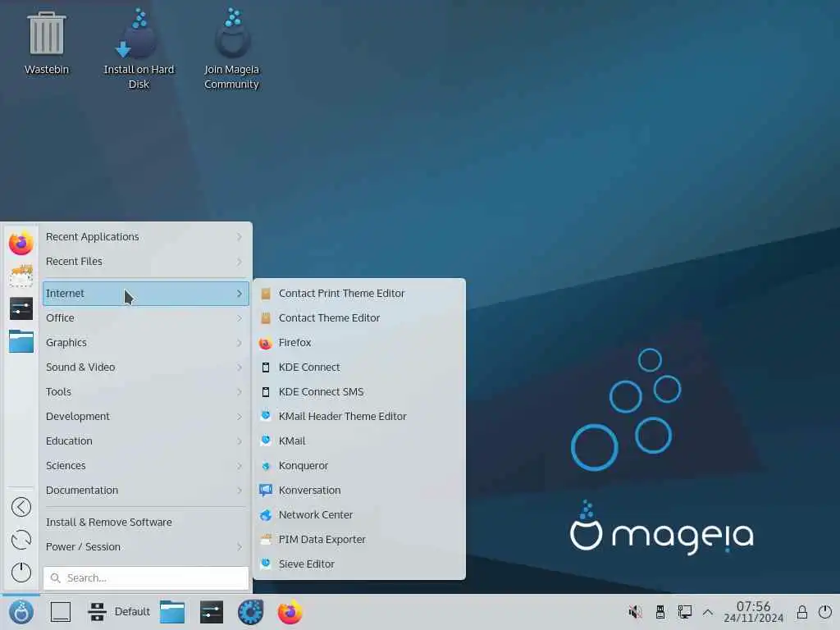
Task: Open KDE Connect SMS
Action: 359,392
